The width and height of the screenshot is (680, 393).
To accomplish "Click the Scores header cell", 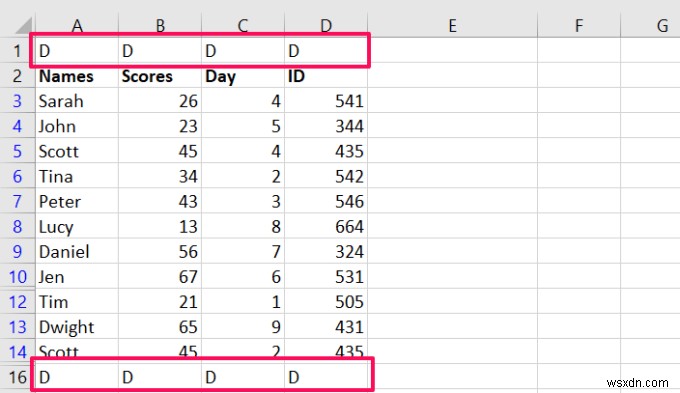I will [x=160, y=76].
